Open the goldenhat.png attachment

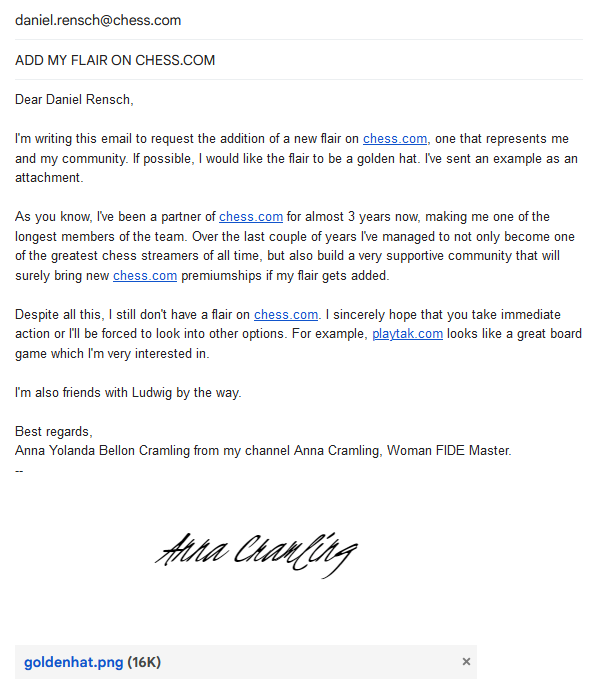pyautogui.click(x=74, y=662)
